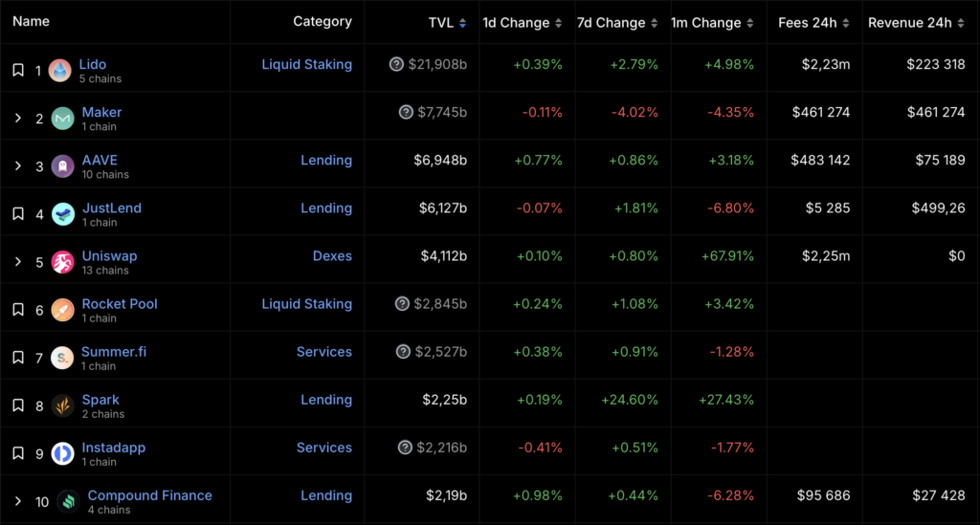Expand the Uniswap row chevron
Image resolution: width=980 pixels, height=525 pixels.
point(17,262)
